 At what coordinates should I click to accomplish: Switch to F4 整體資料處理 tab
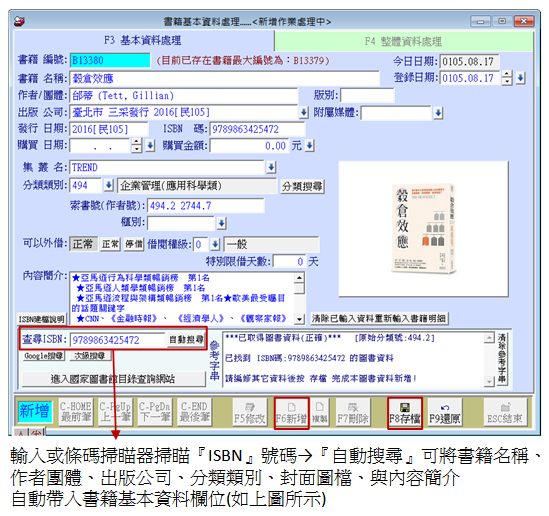[403, 42]
